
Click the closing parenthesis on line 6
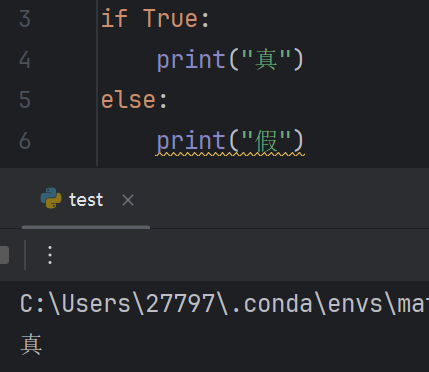[299, 141]
